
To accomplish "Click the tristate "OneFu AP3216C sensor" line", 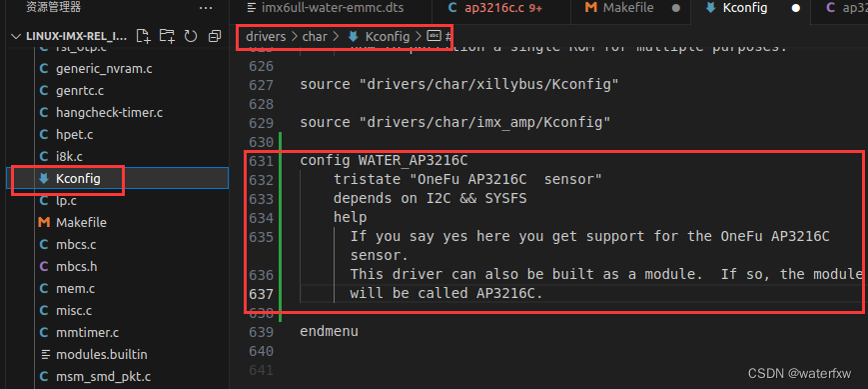I will click(x=467, y=180).
